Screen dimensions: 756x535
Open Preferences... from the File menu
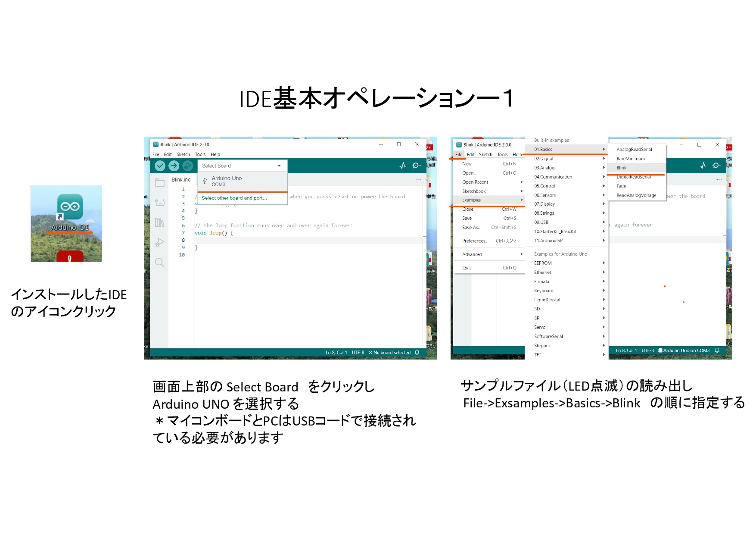pos(489,241)
